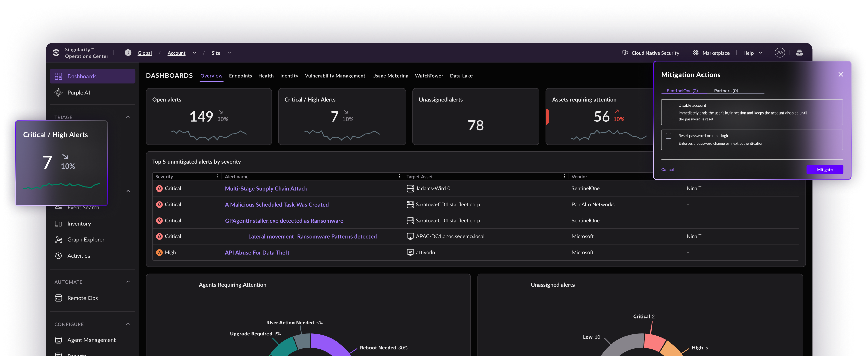Open the Unassigned alerts 78 summary card
Screen dimensions: 868x356
click(476, 117)
